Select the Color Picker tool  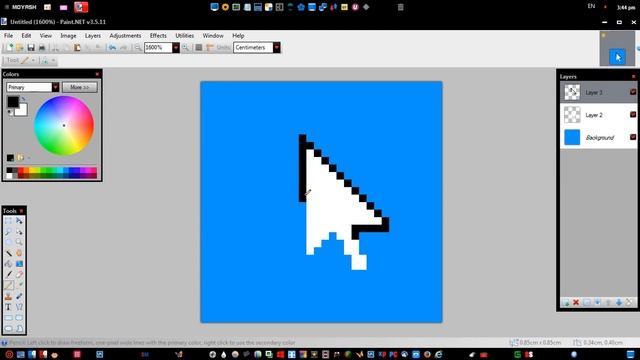[x=19, y=285]
